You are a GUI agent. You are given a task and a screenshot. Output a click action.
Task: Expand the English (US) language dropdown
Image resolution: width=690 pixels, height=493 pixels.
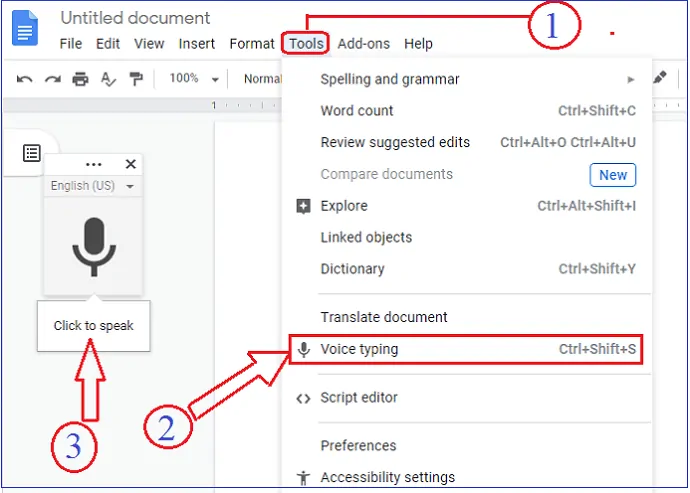click(x=92, y=186)
